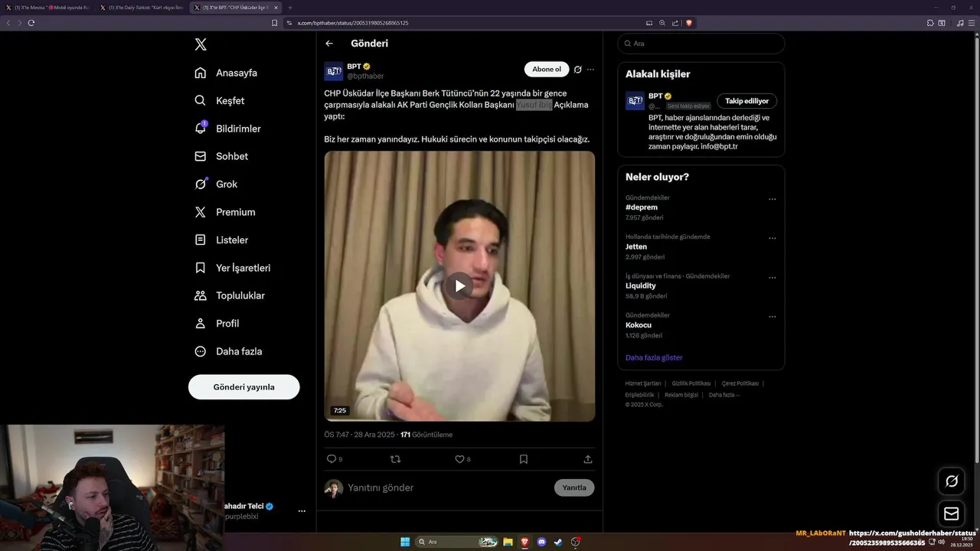Open Reklam bilgisi footer link

pyautogui.click(x=681, y=395)
